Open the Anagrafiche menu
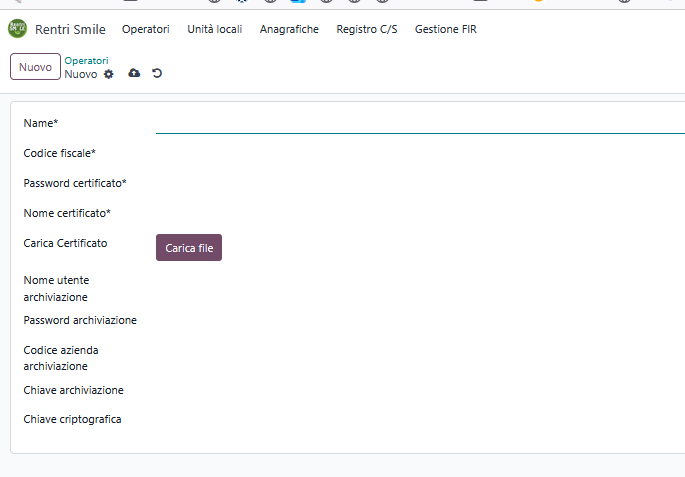Screen dimensions: 685x477 click(x=289, y=29)
